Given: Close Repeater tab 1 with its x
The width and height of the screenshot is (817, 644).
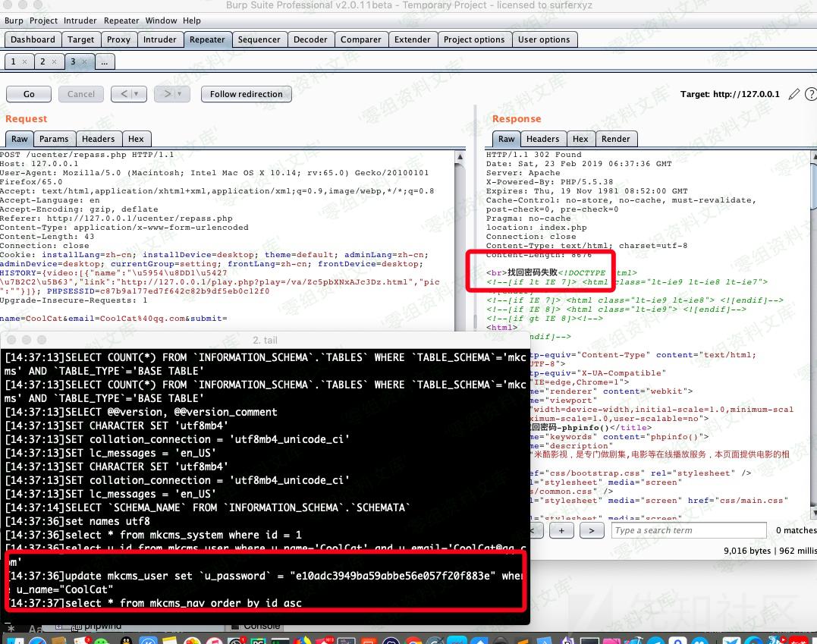Looking at the screenshot, I should pyautogui.click(x=24, y=61).
